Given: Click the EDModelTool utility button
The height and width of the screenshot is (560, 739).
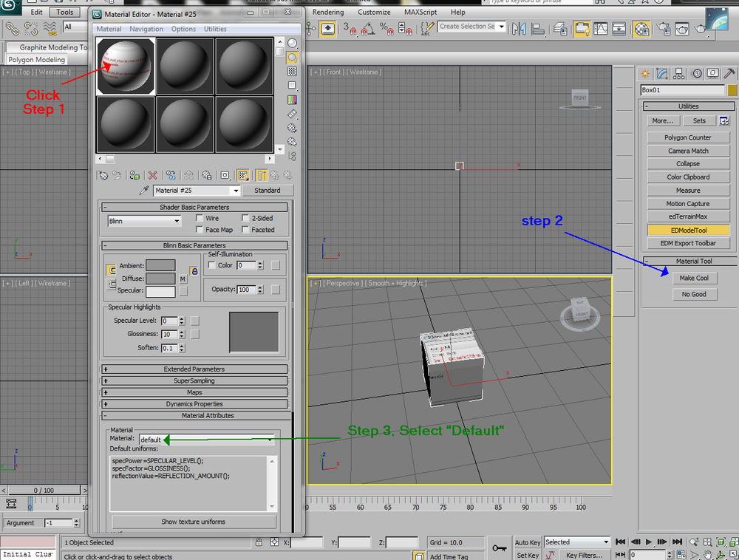Looking at the screenshot, I should click(688, 231).
